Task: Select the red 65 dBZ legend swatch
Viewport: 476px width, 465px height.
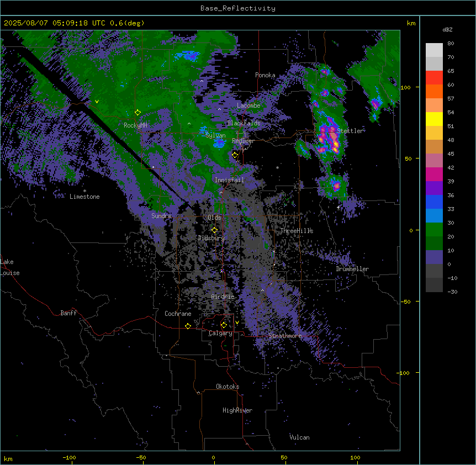Action: pos(434,77)
